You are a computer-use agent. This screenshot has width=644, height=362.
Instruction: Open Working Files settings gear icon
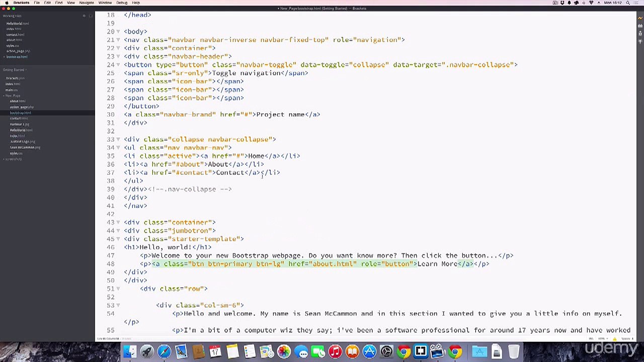pos(84,16)
